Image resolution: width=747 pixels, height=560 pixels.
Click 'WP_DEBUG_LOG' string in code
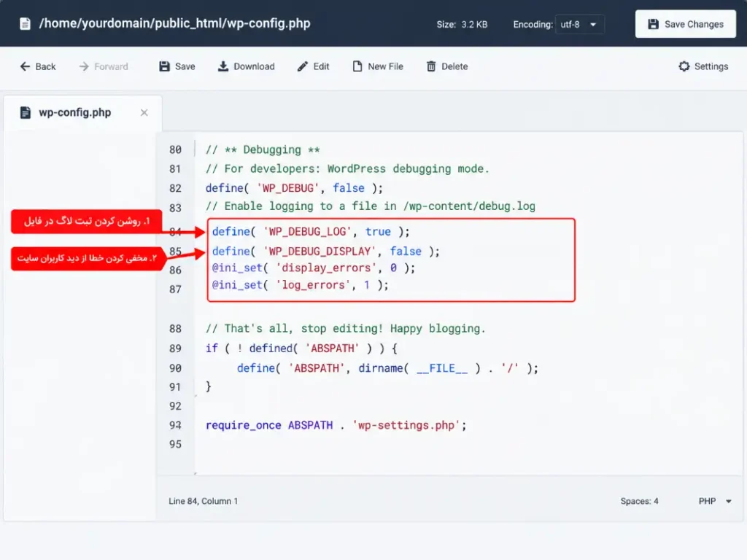(x=307, y=231)
